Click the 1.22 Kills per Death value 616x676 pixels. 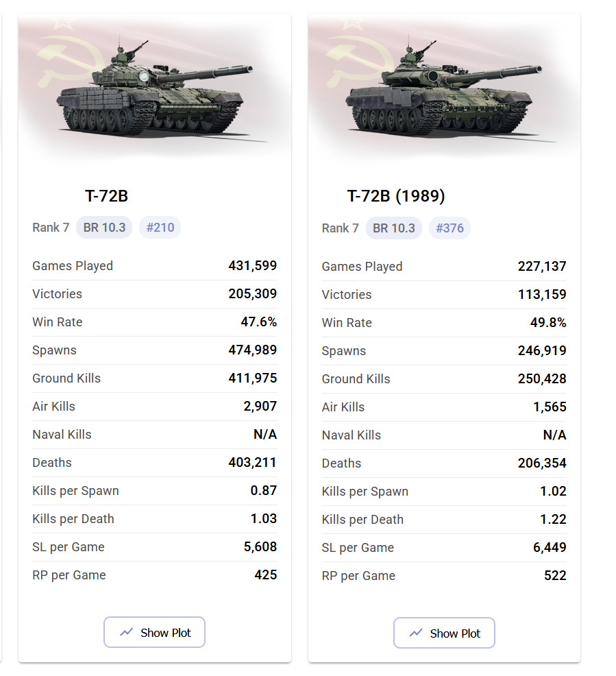click(553, 519)
